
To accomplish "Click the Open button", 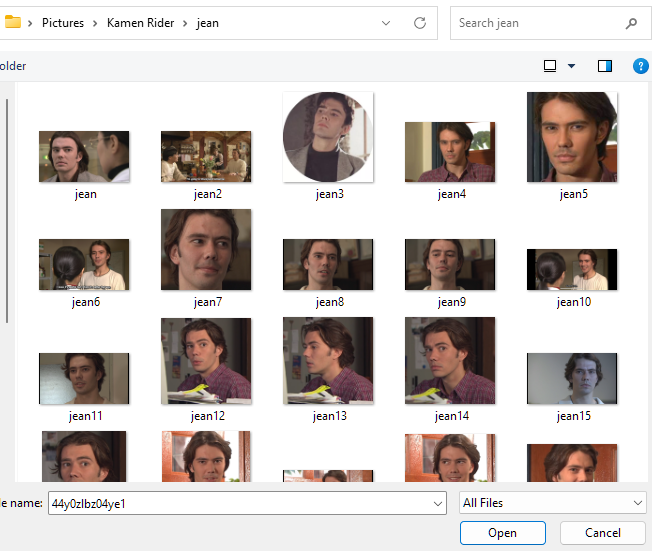I will (502, 533).
